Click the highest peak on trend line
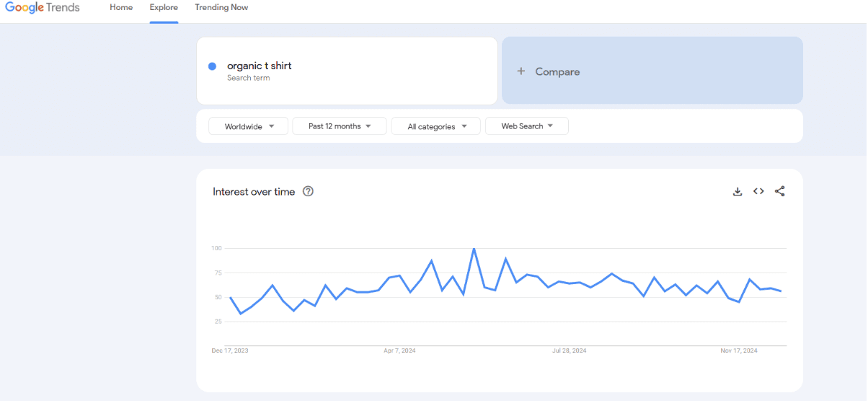The image size is (868, 401). pos(474,249)
